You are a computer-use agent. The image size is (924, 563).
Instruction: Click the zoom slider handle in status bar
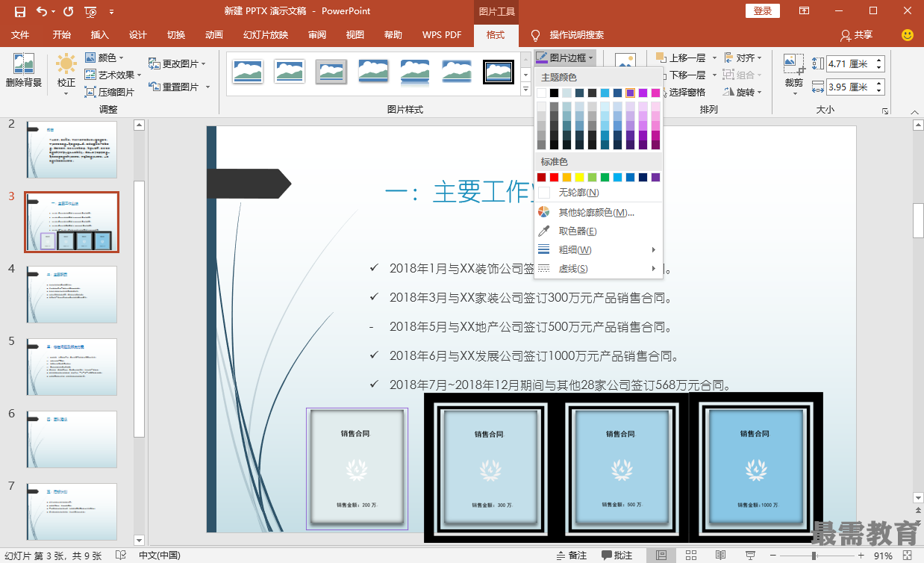(x=813, y=556)
